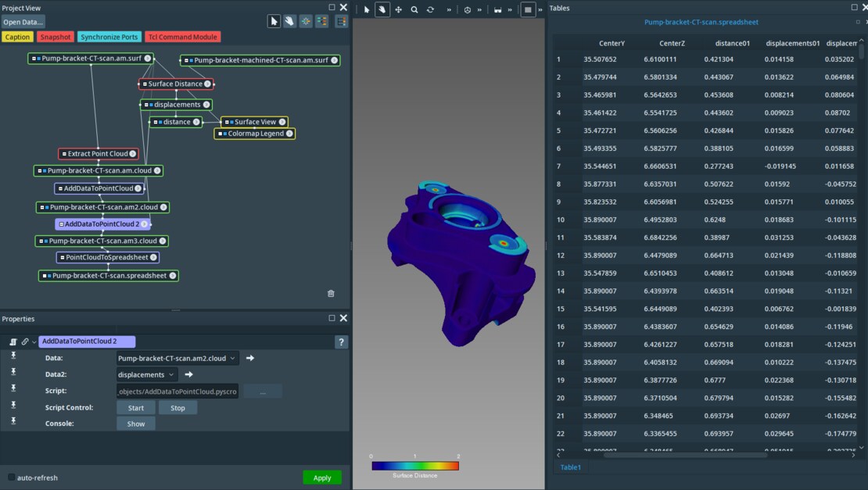Click the stereo glasses icon in the viewer toolbar
The image size is (868, 490).
tap(498, 10)
